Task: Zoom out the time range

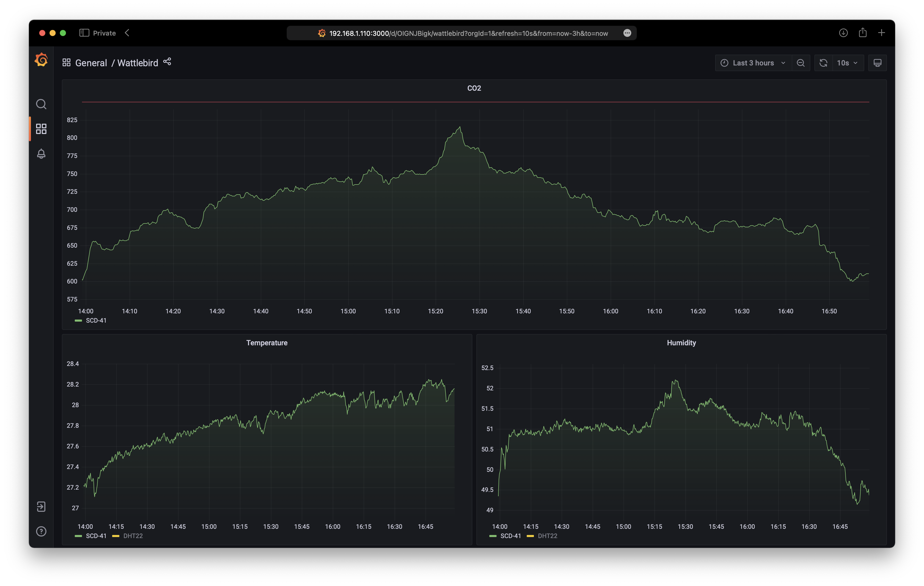Action: (801, 63)
